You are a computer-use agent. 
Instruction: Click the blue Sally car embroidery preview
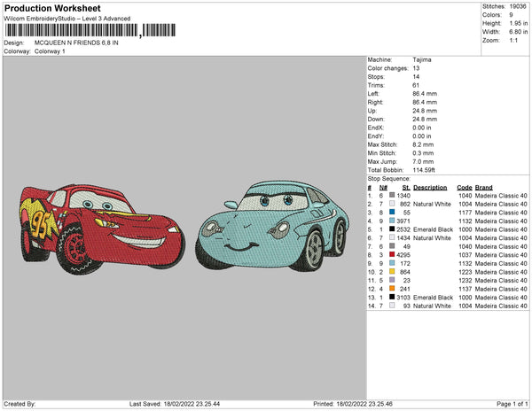click(x=272, y=226)
